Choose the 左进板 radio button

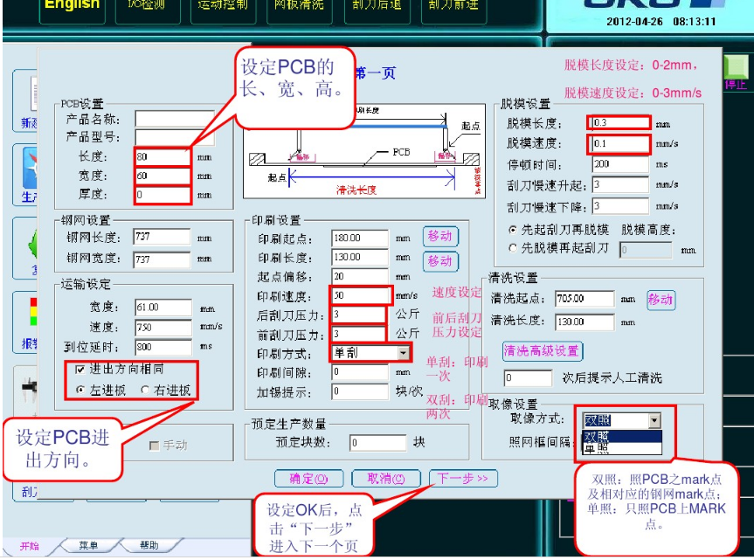[x=80, y=390]
